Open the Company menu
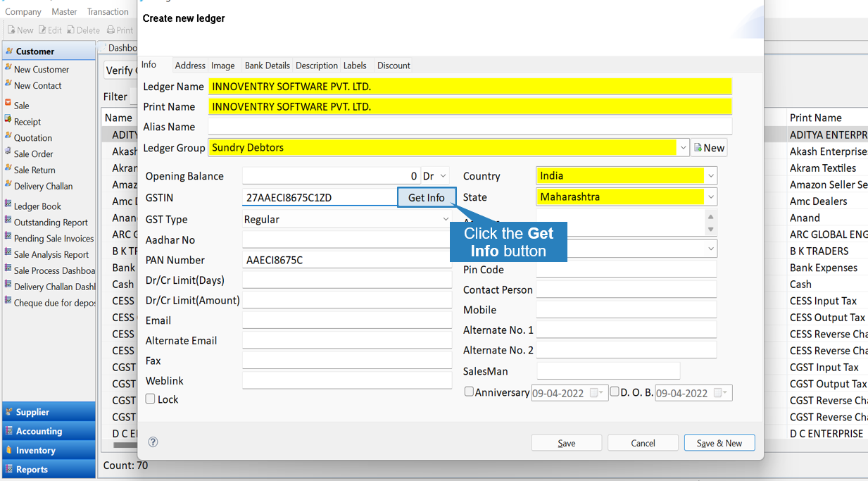 23,11
